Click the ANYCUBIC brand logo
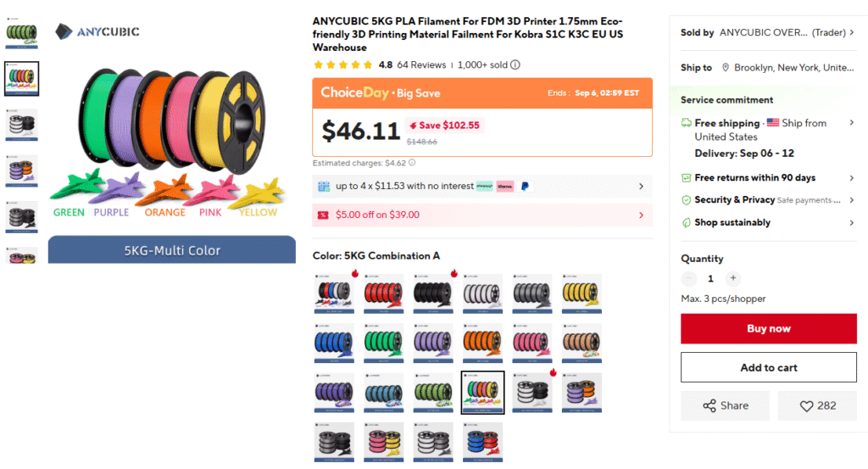Image resolution: width=868 pixels, height=469 pixels. (97, 31)
